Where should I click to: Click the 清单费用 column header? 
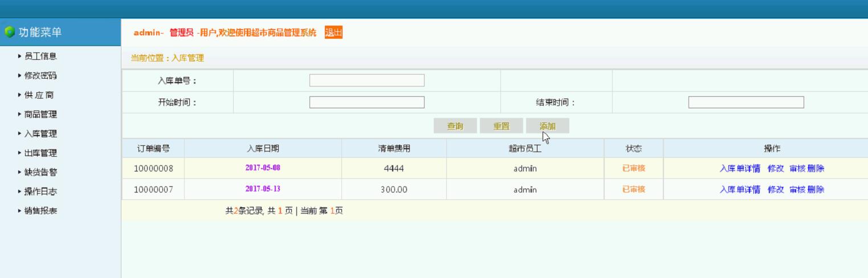(x=394, y=149)
